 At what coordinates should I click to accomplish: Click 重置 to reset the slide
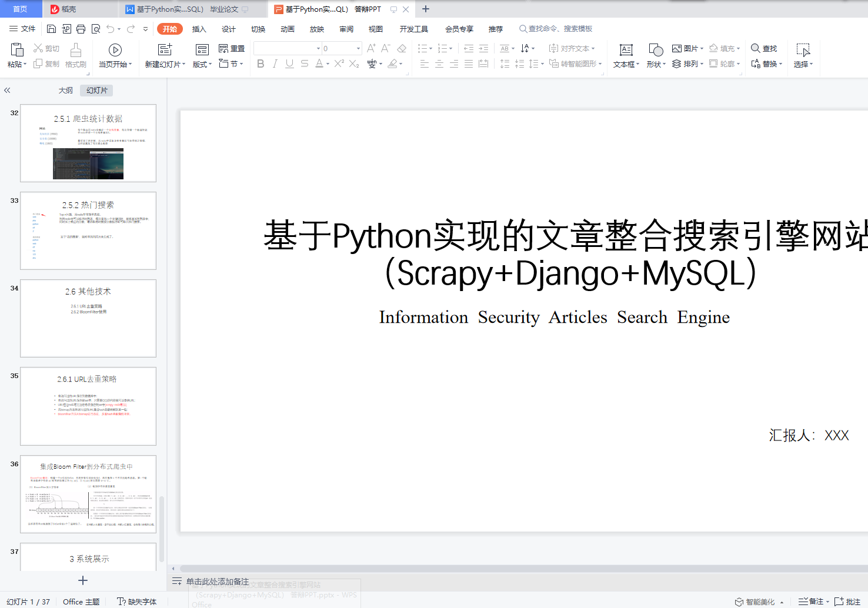(232, 48)
